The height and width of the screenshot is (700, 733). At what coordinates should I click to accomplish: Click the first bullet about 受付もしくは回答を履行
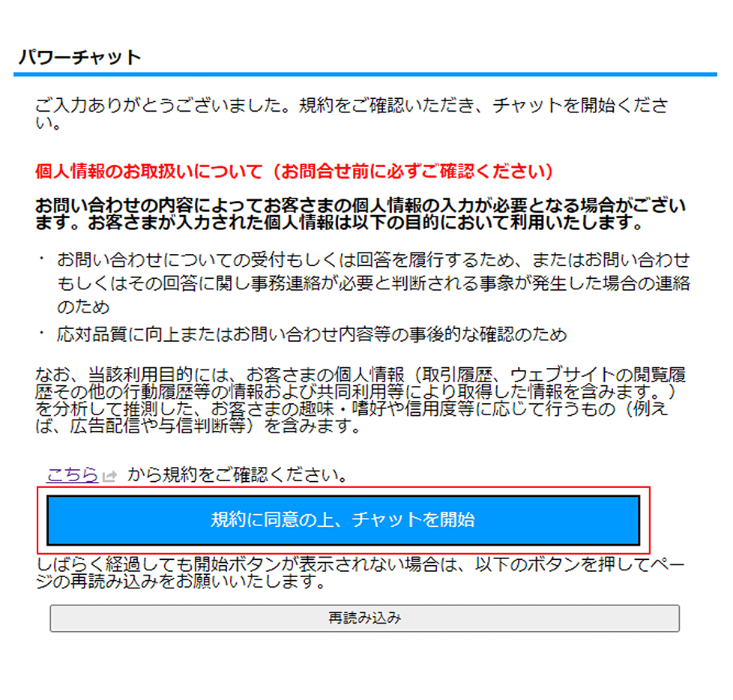(373, 283)
